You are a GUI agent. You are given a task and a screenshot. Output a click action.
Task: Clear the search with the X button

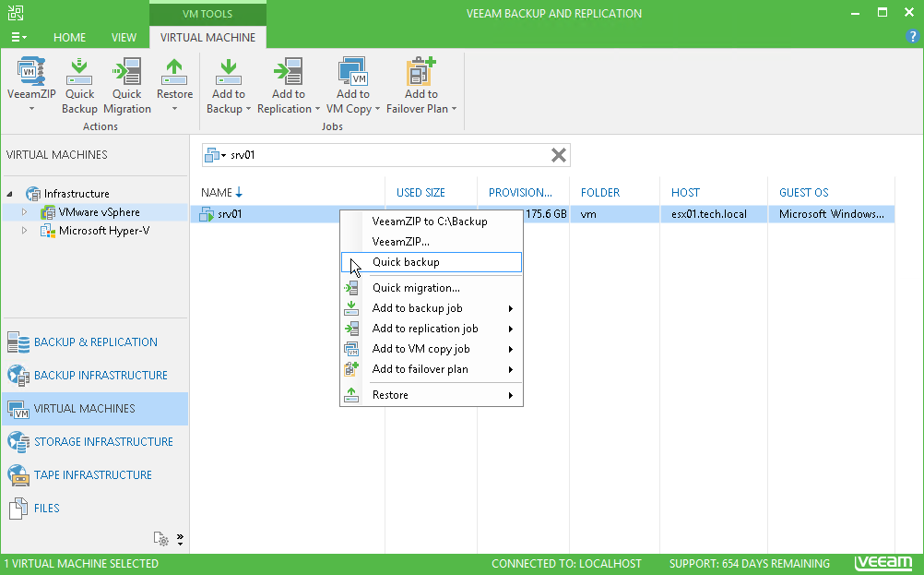pos(559,155)
